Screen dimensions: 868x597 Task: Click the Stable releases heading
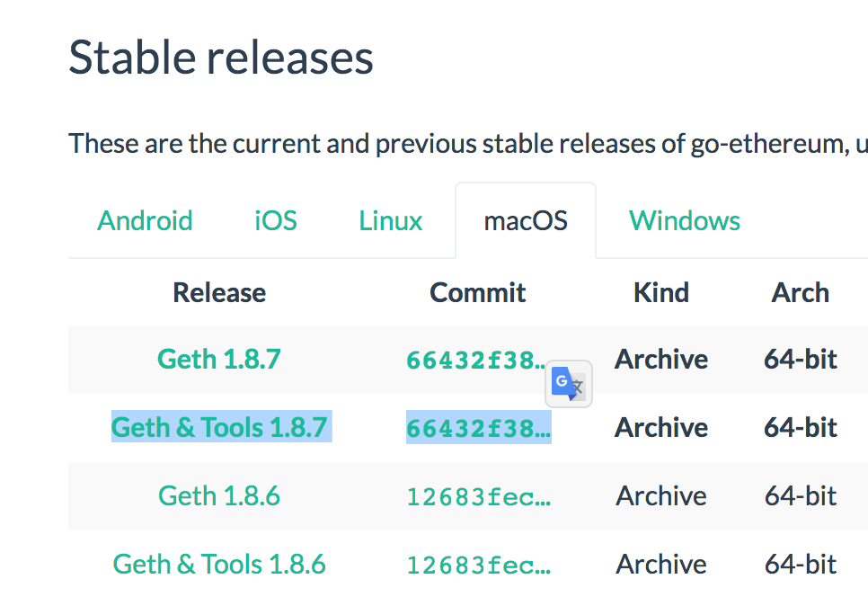point(221,57)
